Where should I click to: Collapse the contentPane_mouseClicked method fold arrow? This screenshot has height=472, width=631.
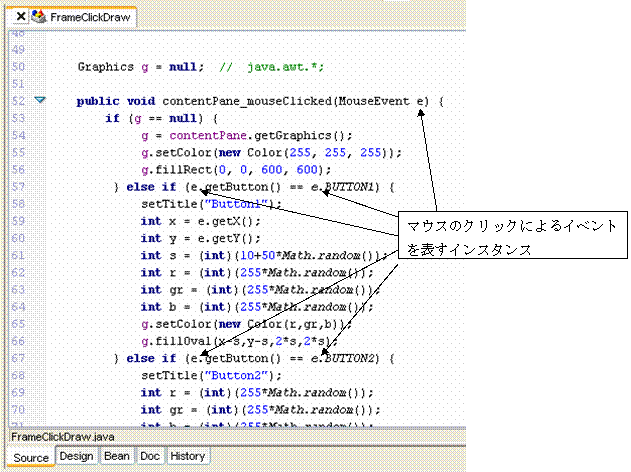(40, 101)
